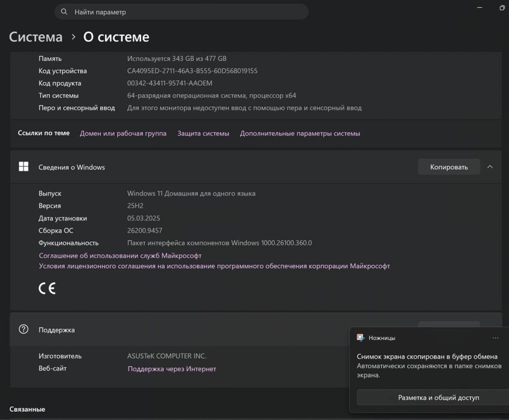This screenshot has height=420, width=509.
Task: Open the Защита системы link
Action: click(203, 133)
